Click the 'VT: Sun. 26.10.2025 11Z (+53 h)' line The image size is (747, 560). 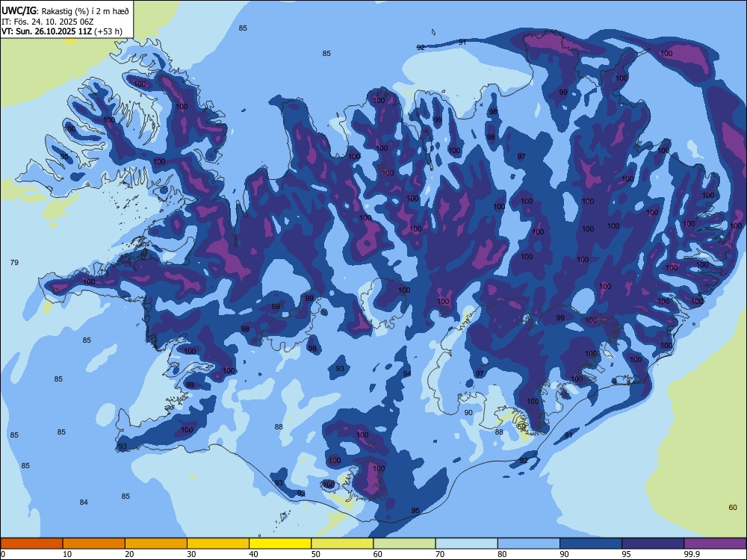pyautogui.click(x=62, y=31)
